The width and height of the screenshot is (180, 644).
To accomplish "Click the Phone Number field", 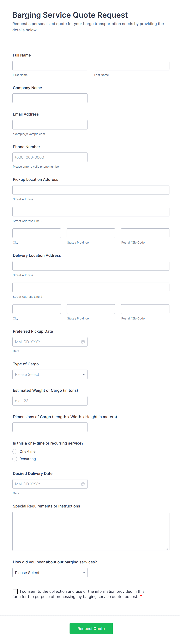I will (50, 157).
